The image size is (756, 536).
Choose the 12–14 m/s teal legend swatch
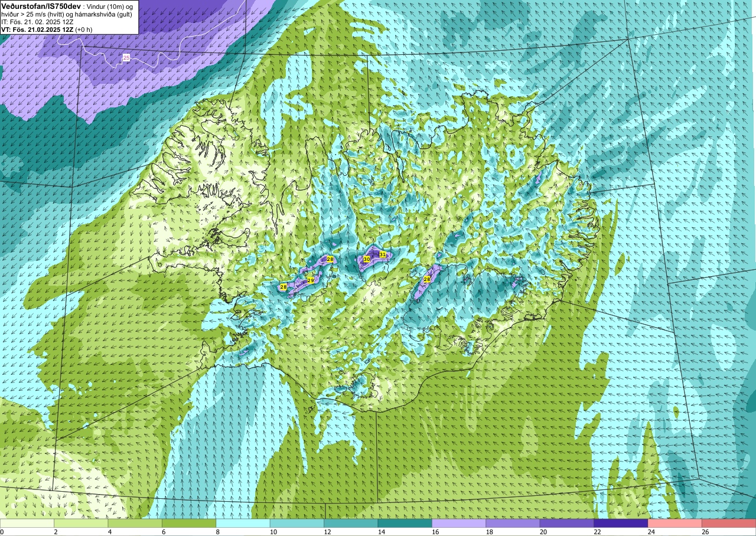tap(351, 523)
